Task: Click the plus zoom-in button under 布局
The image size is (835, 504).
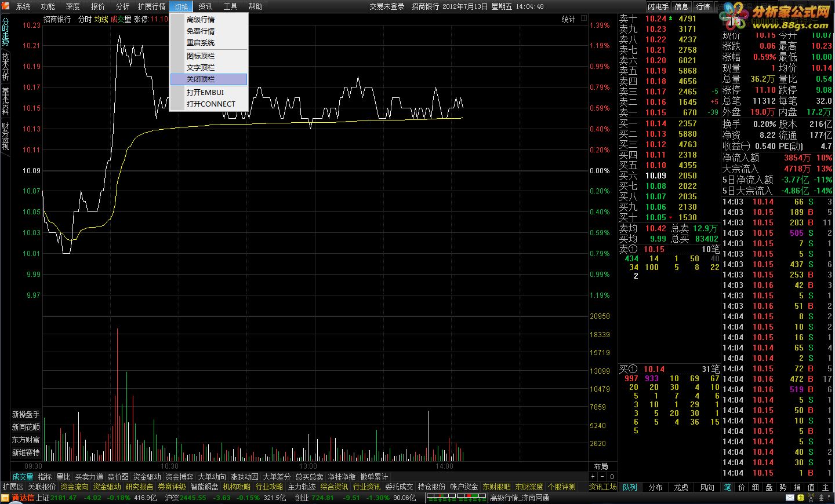Action: tap(593, 477)
